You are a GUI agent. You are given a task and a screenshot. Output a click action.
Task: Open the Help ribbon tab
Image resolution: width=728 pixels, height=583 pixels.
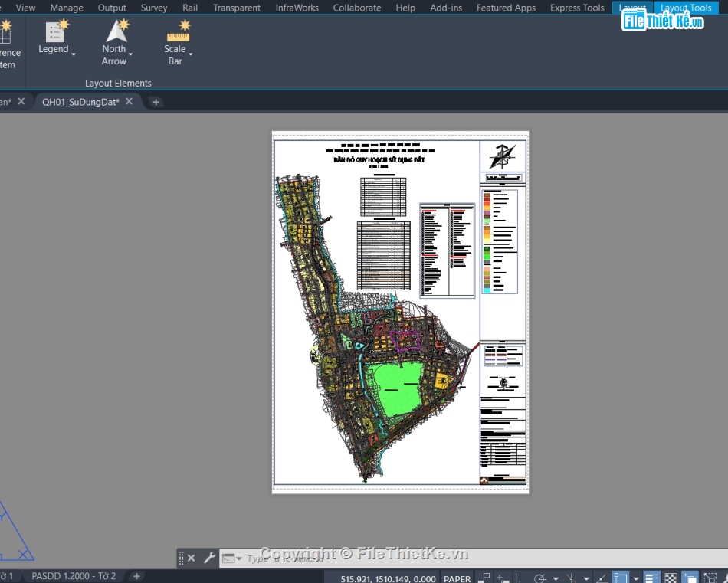(405, 8)
